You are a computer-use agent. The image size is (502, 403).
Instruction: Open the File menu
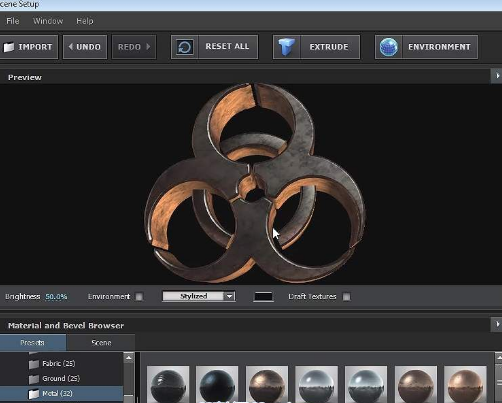click(13, 21)
